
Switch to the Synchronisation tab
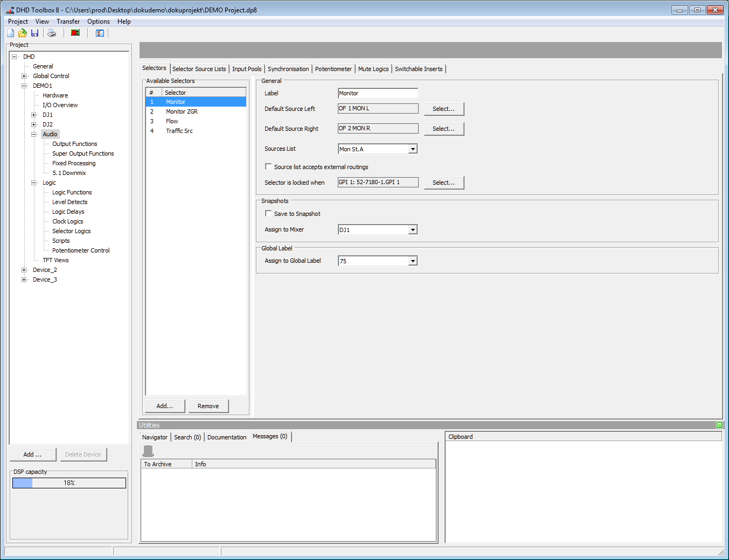[x=288, y=68]
